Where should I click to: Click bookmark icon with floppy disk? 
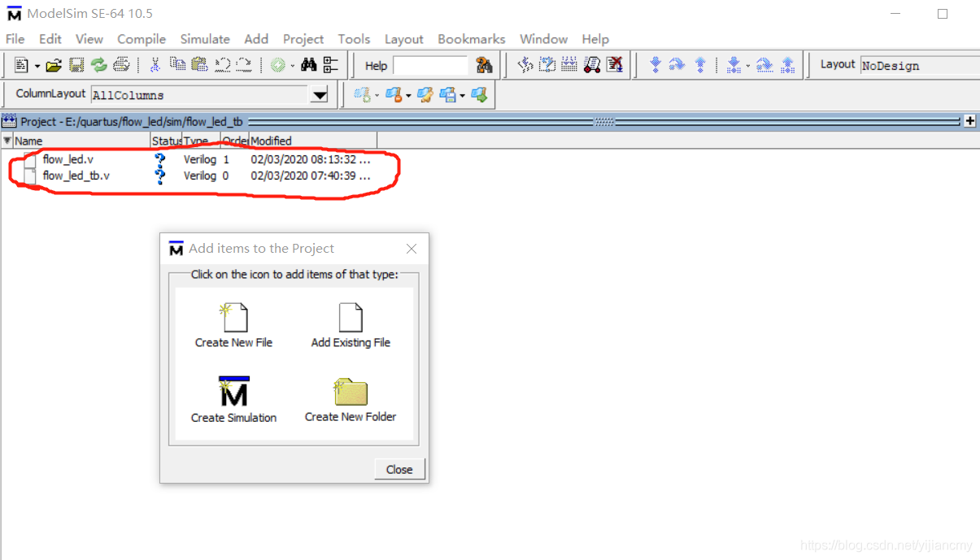(x=447, y=95)
